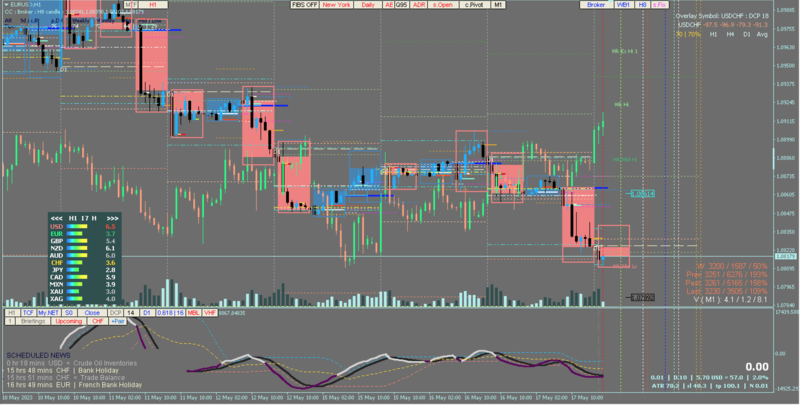Toggle the c.Pivot button
This screenshot has height=405, width=800.
(474, 5)
